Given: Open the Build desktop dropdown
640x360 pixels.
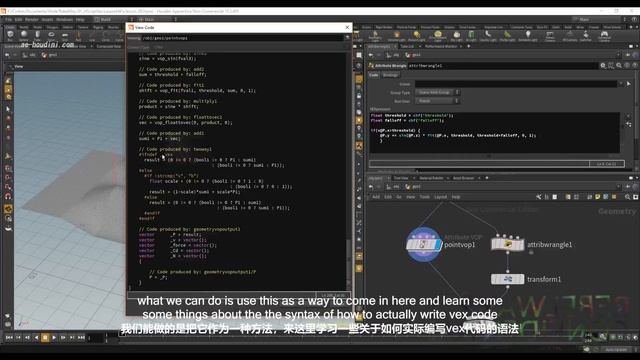Looking at the screenshot, I should pyautogui.click(x=113, y=19).
